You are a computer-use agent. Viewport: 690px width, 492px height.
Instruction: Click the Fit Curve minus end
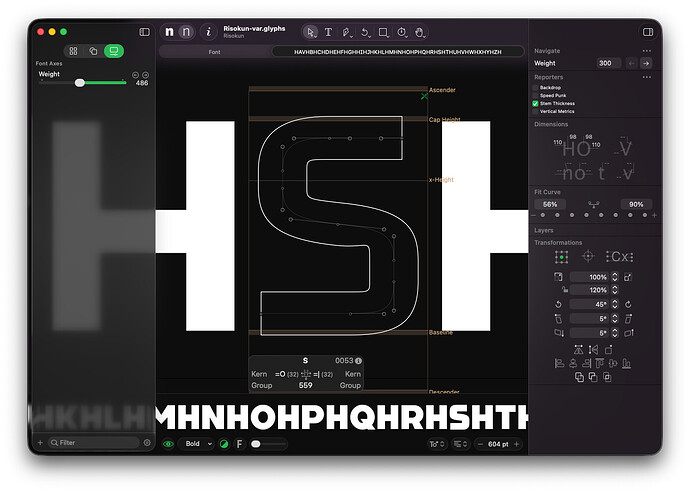pyautogui.click(x=533, y=215)
